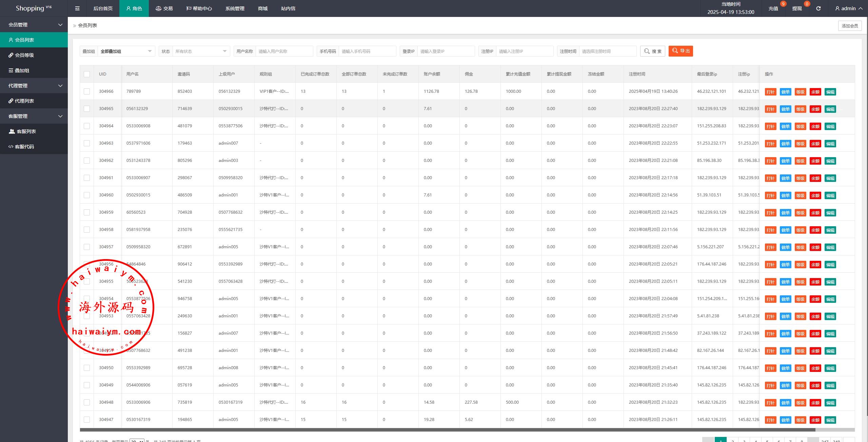Collapse the 代理管理 sidebar section

click(34, 86)
